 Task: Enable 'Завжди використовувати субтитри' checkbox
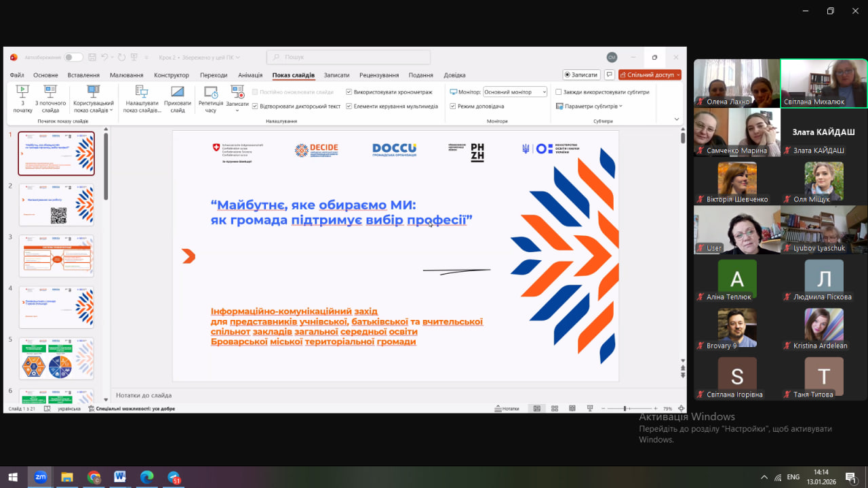pos(559,91)
